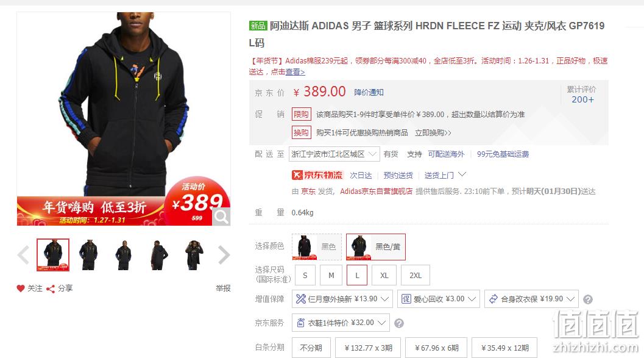Click the red heart 关注 icon
The height and width of the screenshot is (358, 644).
coord(21,288)
